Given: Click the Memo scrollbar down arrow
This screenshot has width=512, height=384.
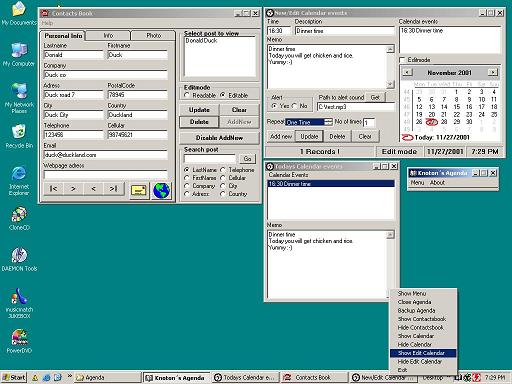Looking at the screenshot, I should click(390, 84).
